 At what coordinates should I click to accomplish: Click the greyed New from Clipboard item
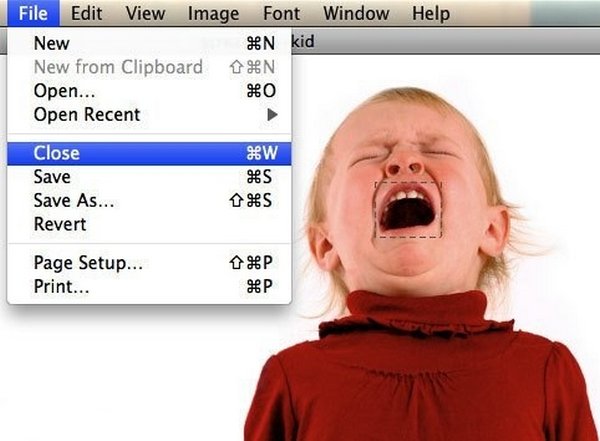149,67
